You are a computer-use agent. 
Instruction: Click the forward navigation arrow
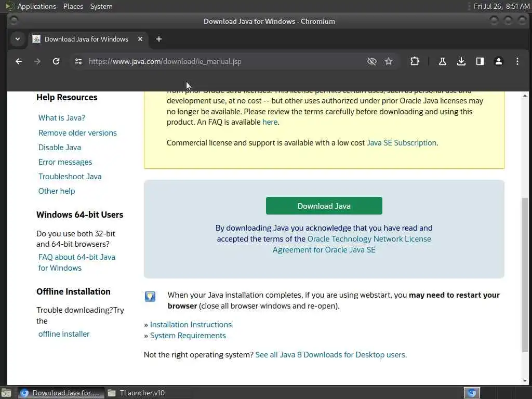pos(37,61)
